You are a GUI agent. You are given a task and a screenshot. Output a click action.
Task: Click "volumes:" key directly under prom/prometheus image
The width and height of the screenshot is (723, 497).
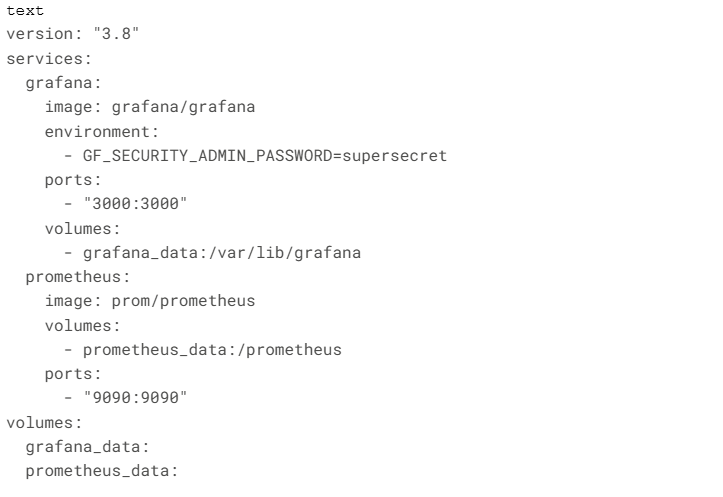click(x=79, y=325)
